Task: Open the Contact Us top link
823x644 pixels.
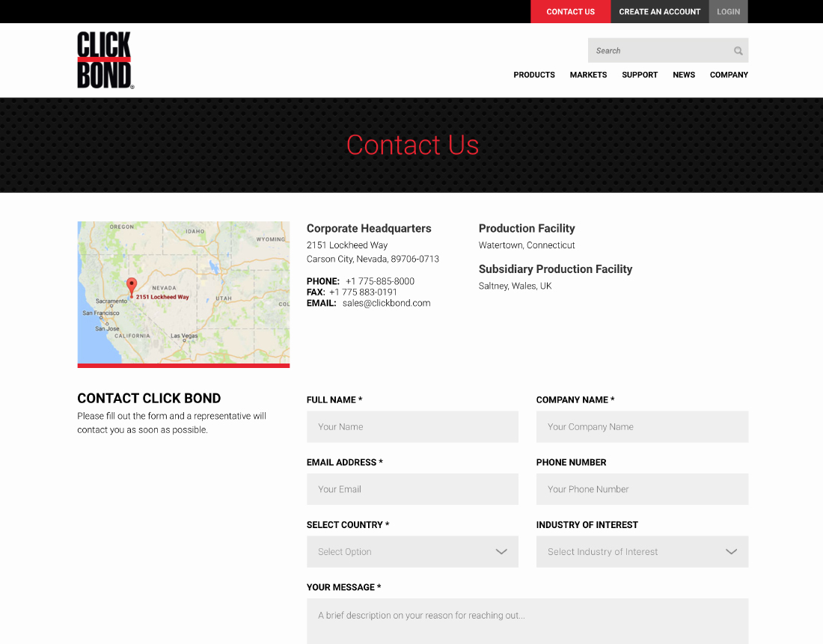Action: click(571, 11)
